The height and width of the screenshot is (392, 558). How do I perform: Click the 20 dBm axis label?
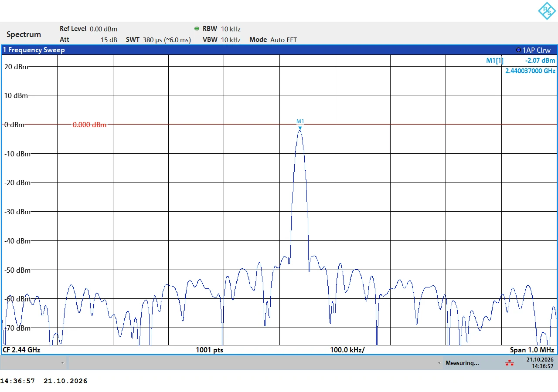(x=16, y=67)
